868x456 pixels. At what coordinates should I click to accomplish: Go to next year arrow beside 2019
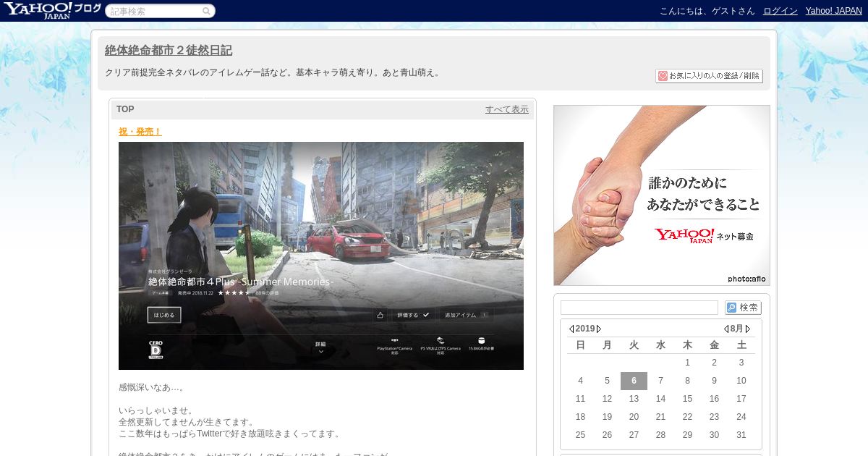tap(599, 329)
